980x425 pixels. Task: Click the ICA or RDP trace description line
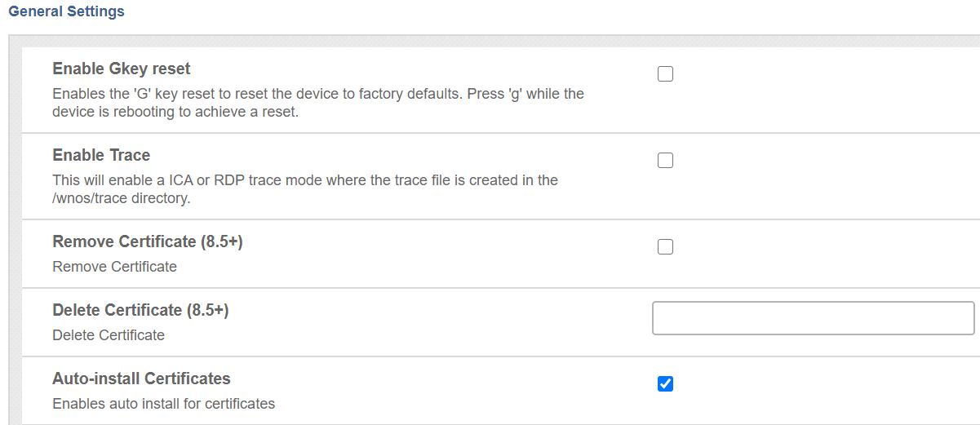304,180
